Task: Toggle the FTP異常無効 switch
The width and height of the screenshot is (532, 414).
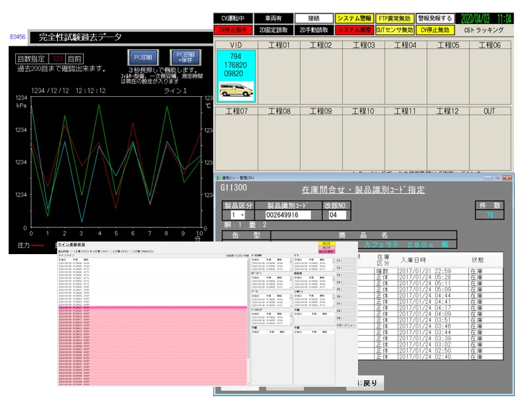Action: 395,19
